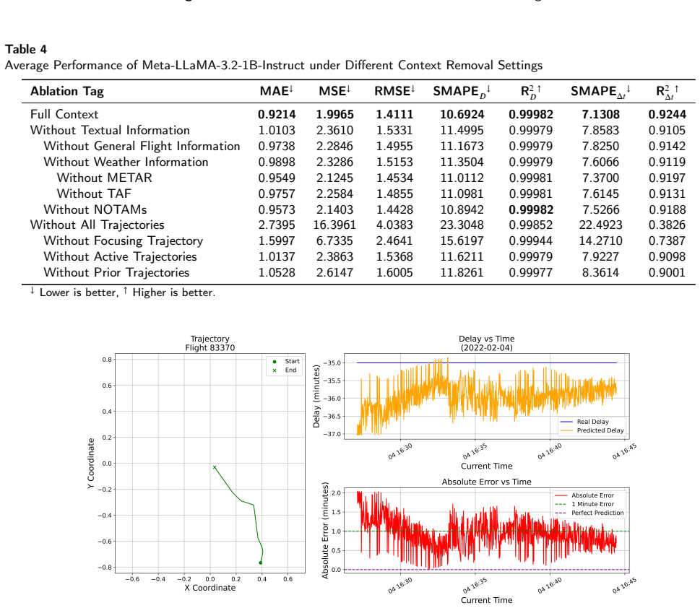This screenshot has width=700, height=608.
Task: Click the Absolute Error vs Time title
Action: (x=487, y=482)
